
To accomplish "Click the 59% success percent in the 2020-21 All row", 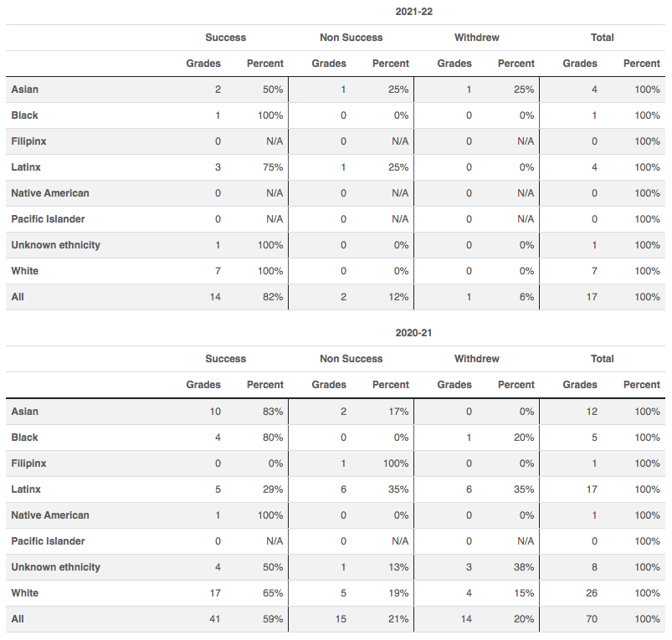I will (273, 619).
